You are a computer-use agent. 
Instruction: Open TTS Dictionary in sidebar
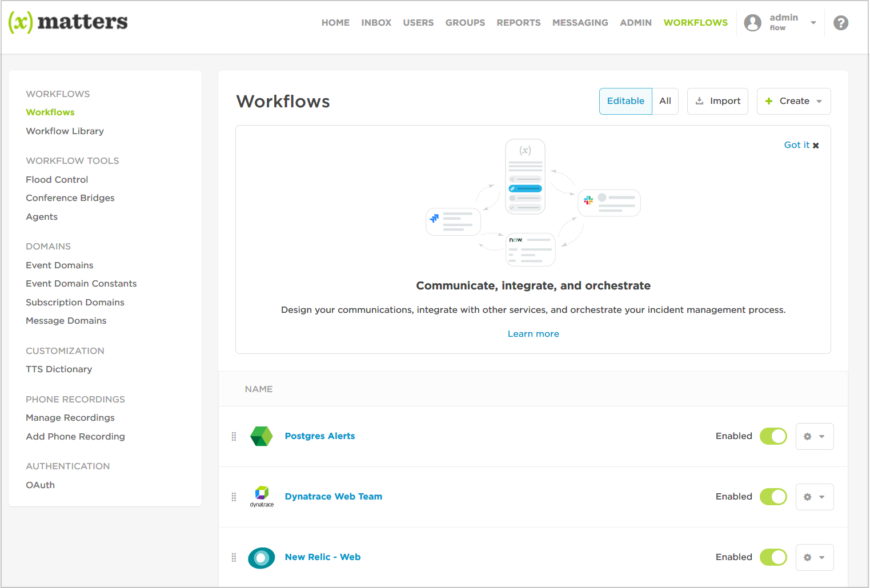[x=59, y=369]
